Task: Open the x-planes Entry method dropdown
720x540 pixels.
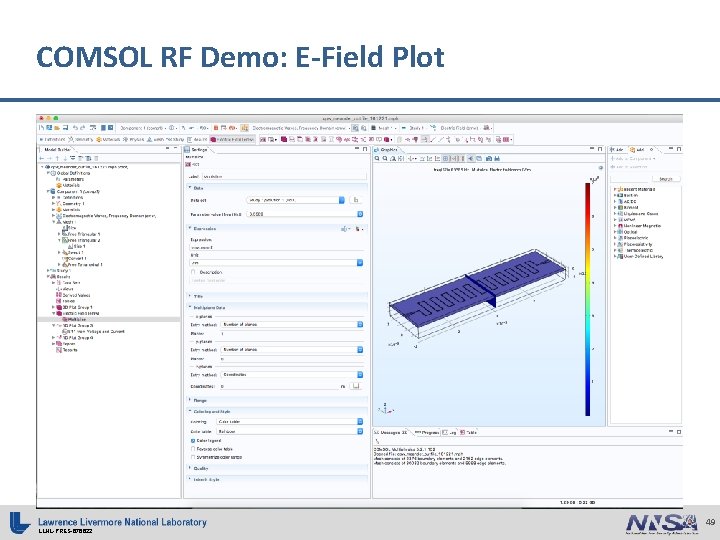Action: [292, 324]
